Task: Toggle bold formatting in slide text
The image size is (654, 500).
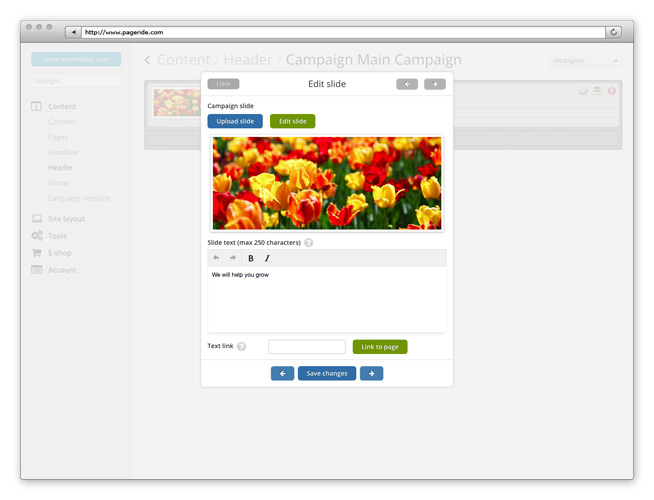Action: tap(251, 258)
